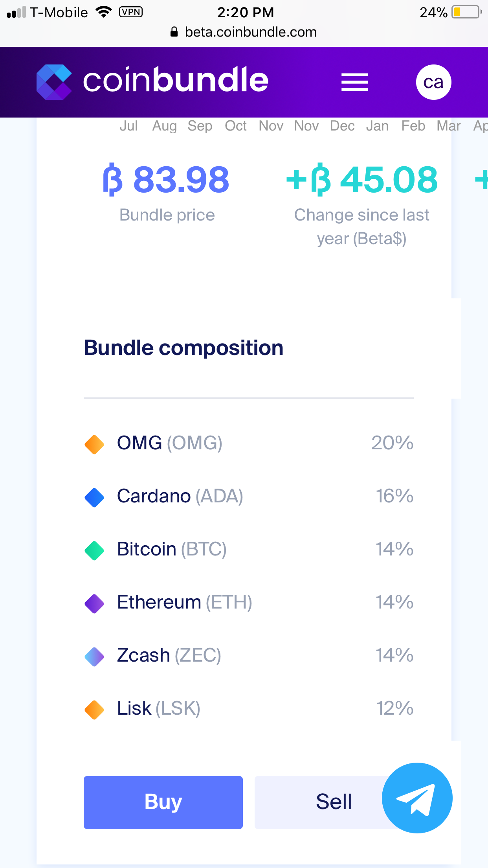488x868 pixels.
Task: Click the purple Ethereum diamond icon
Action: pyautogui.click(x=94, y=603)
